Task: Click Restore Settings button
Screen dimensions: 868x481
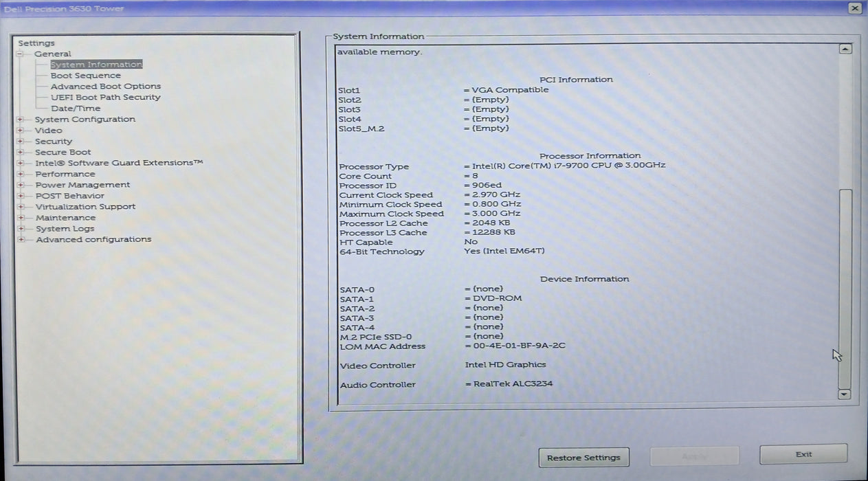Action: click(x=583, y=458)
